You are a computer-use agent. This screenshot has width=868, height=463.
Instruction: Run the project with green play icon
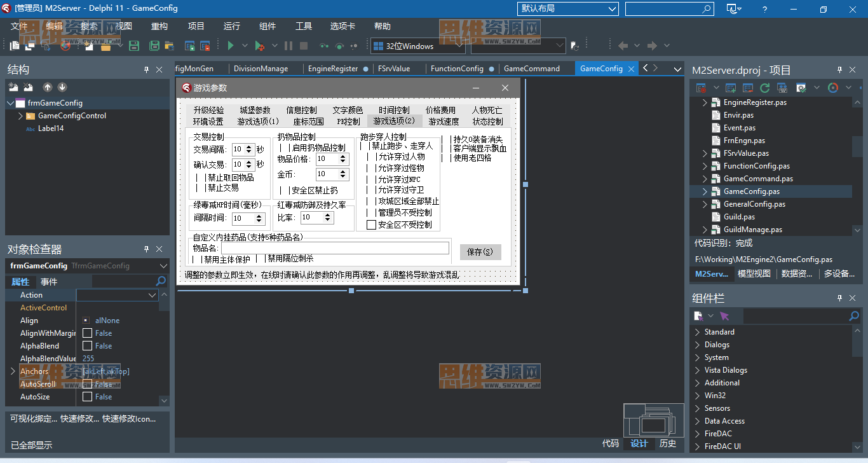pos(231,46)
